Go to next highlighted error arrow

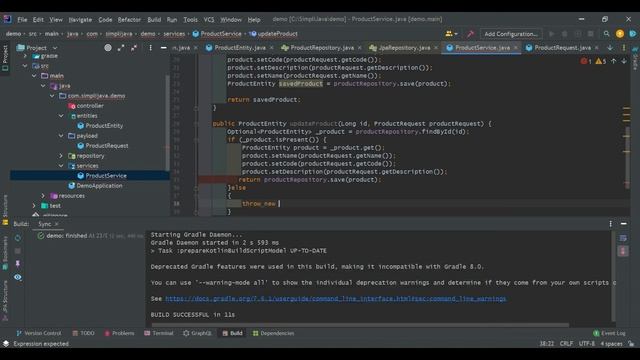coord(624,61)
